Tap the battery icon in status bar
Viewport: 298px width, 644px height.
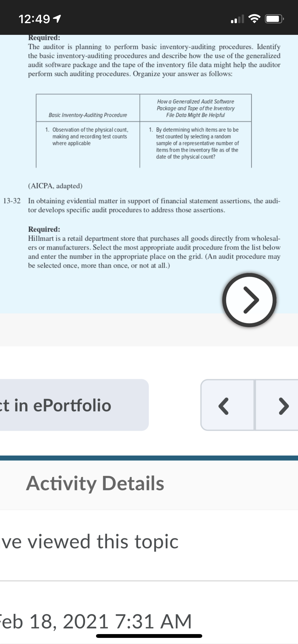pyautogui.click(x=274, y=19)
